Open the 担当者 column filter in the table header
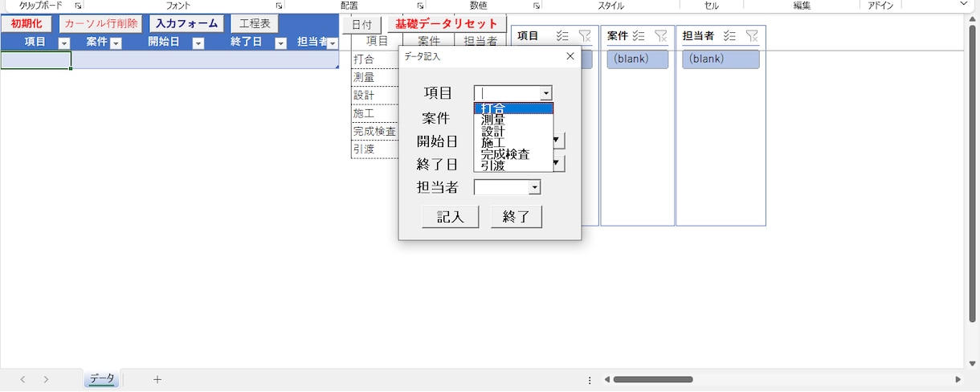This screenshot has width=980, height=392. tap(333, 43)
